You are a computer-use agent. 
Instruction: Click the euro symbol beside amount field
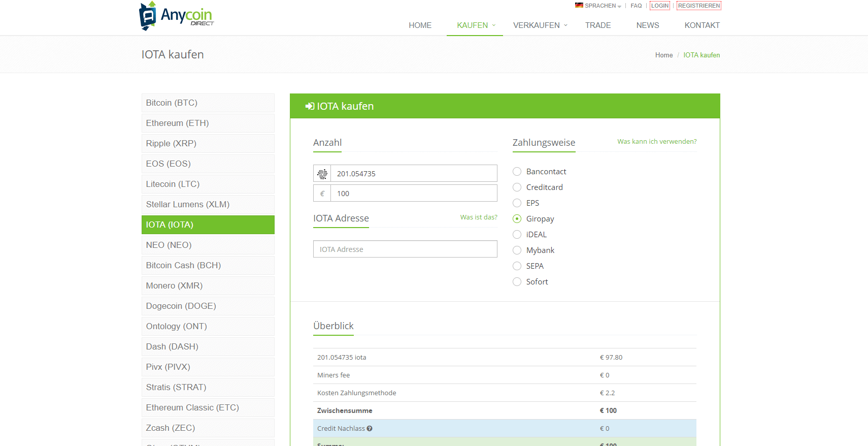click(322, 194)
